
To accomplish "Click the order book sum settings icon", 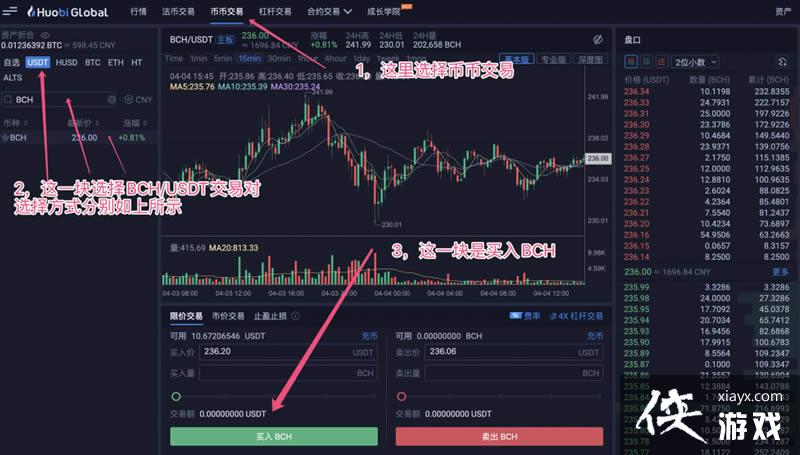I will (782, 62).
